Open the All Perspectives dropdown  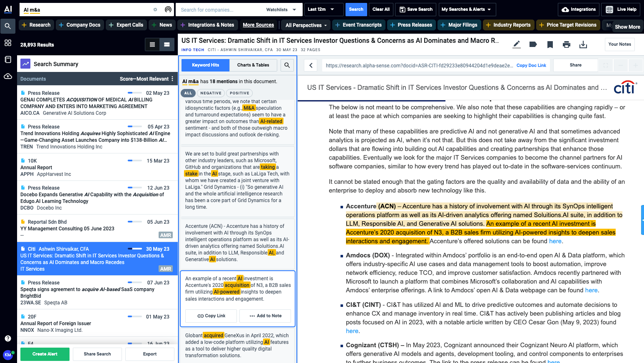(305, 25)
